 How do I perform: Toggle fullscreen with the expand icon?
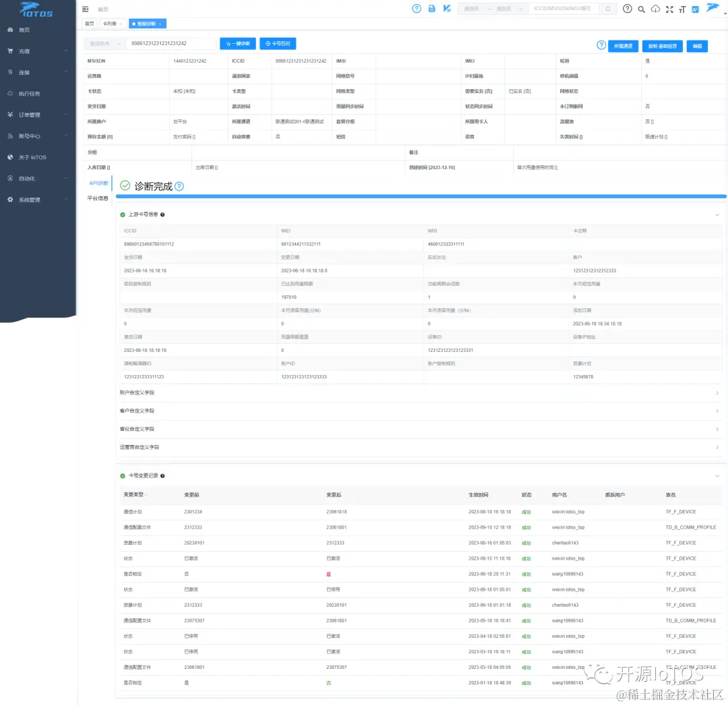(x=669, y=9)
